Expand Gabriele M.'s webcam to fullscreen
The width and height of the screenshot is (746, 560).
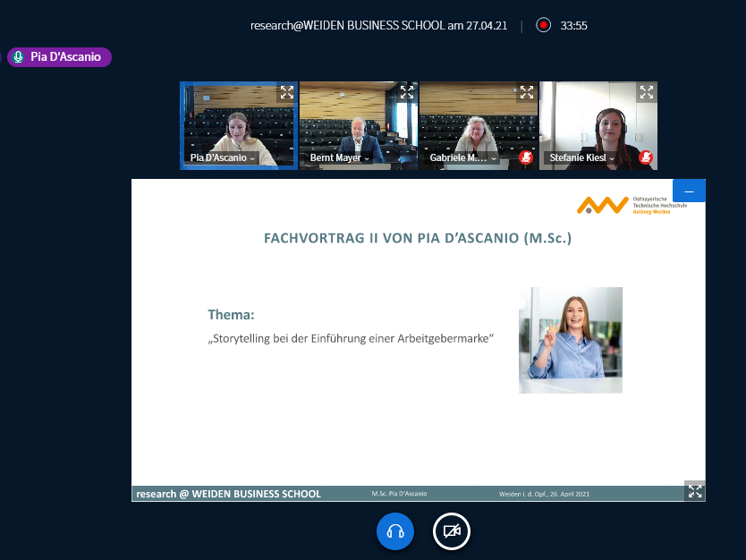click(527, 92)
